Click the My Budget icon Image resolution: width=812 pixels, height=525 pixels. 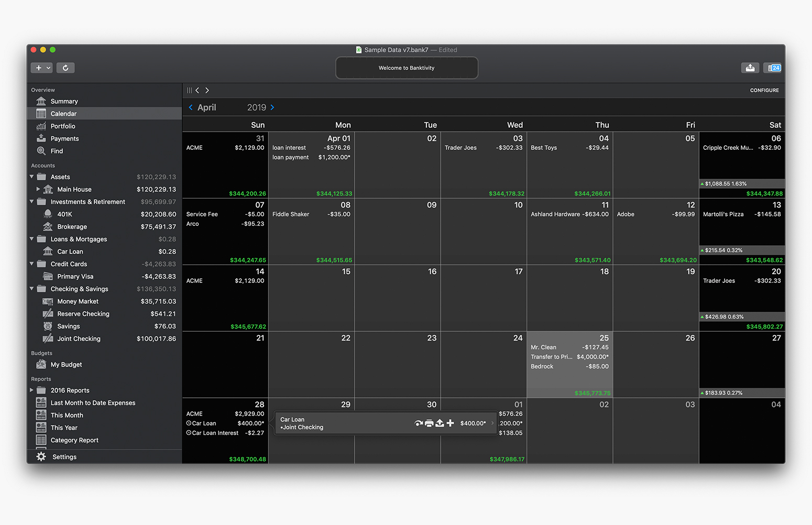(x=41, y=365)
